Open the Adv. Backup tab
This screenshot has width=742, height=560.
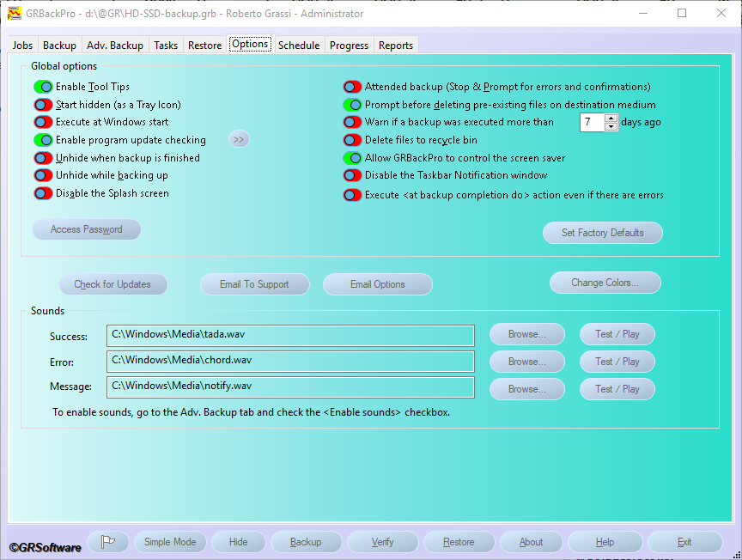(115, 46)
